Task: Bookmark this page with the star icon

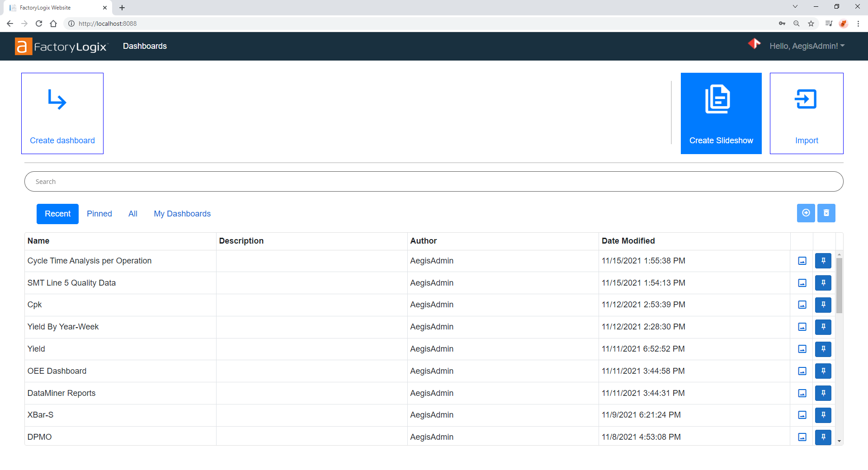Action: click(x=811, y=23)
